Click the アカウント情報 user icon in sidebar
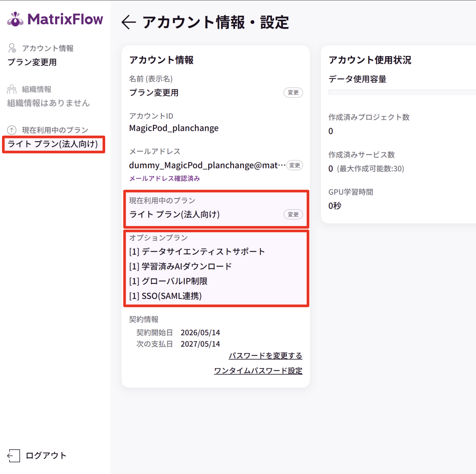The width and height of the screenshot is (476, 474). coord(12,48)
